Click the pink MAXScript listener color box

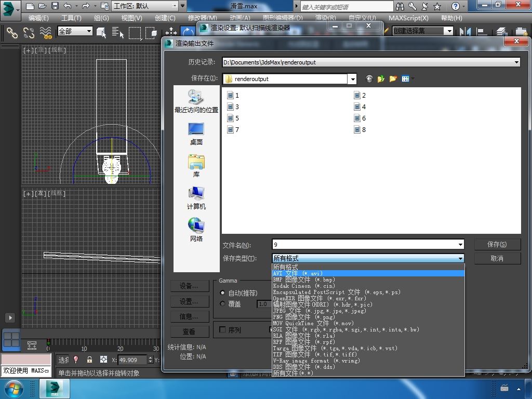coord(26,359)
